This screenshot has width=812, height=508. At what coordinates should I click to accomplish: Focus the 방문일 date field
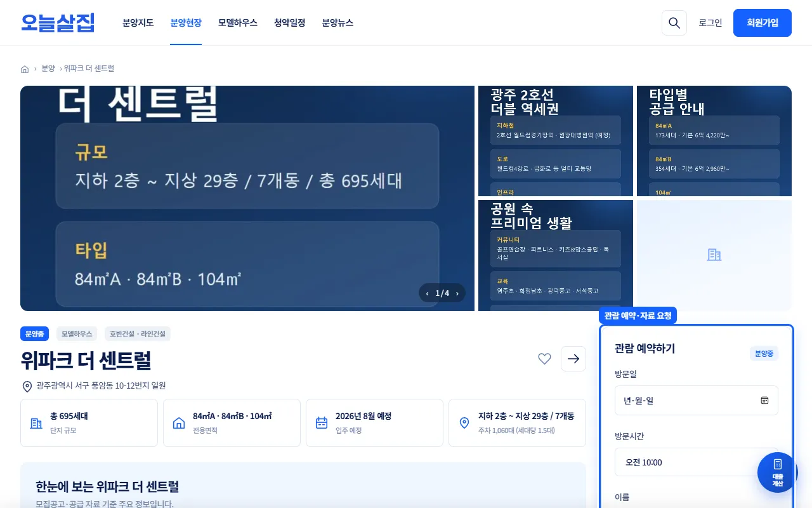pos(697,400)
